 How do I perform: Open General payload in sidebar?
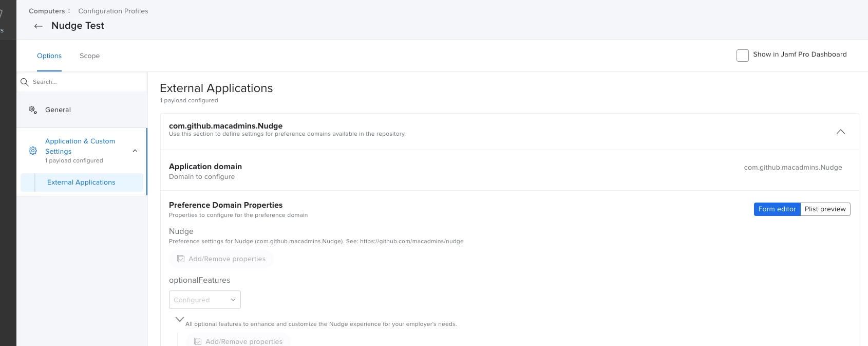point(82,110)
